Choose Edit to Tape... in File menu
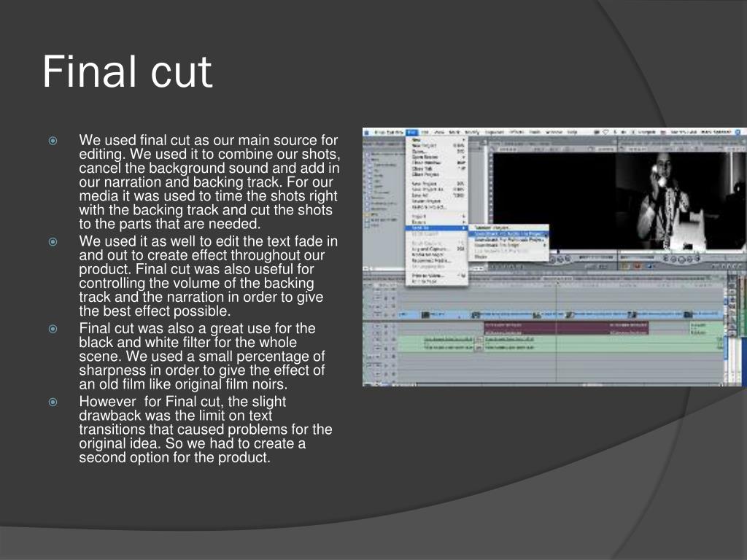This screenshot has height=560, width=747. pos(436,281)
